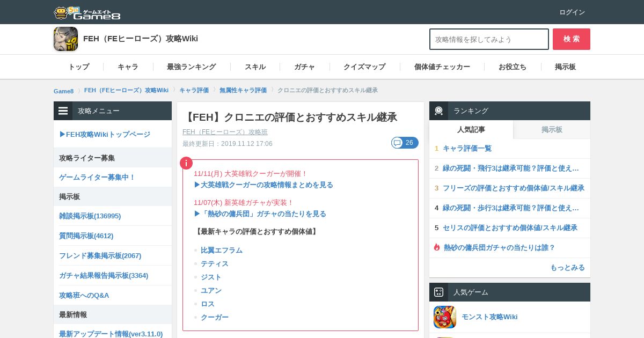This screenshot has height=338, width=644.
Task: Open 最新アップデート情報(ver3.11.0) link
Action: (x=111, y=334)
